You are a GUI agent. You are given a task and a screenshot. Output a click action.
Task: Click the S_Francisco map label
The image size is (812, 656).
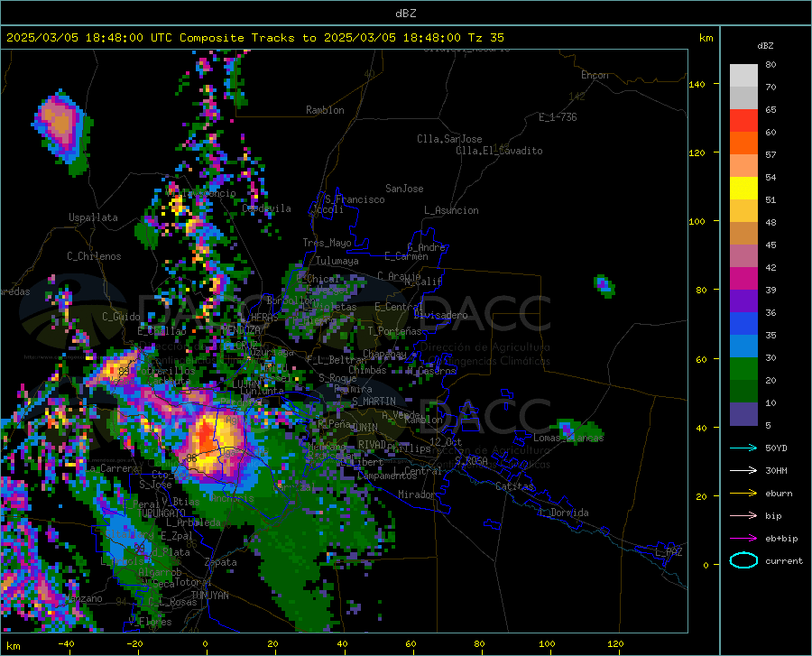coord(355,199)
